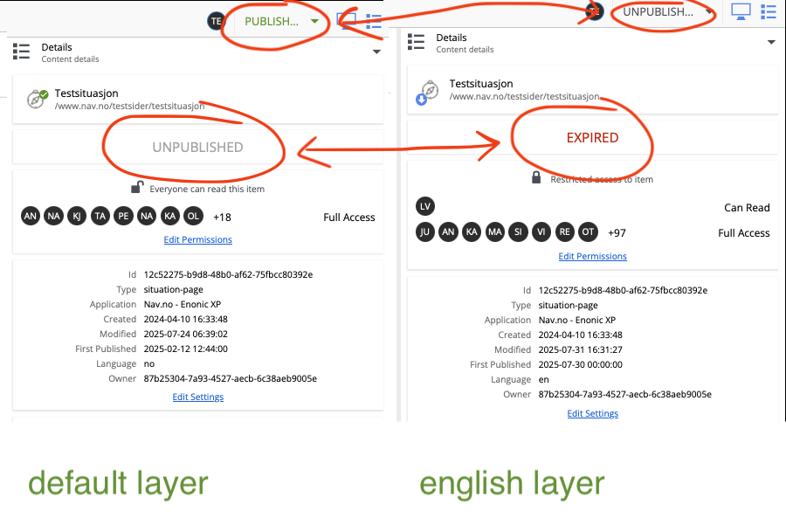The image size is (786, 532).
Task: Select the LV avatar with Can Read access
Action: [x=425, y=206]
